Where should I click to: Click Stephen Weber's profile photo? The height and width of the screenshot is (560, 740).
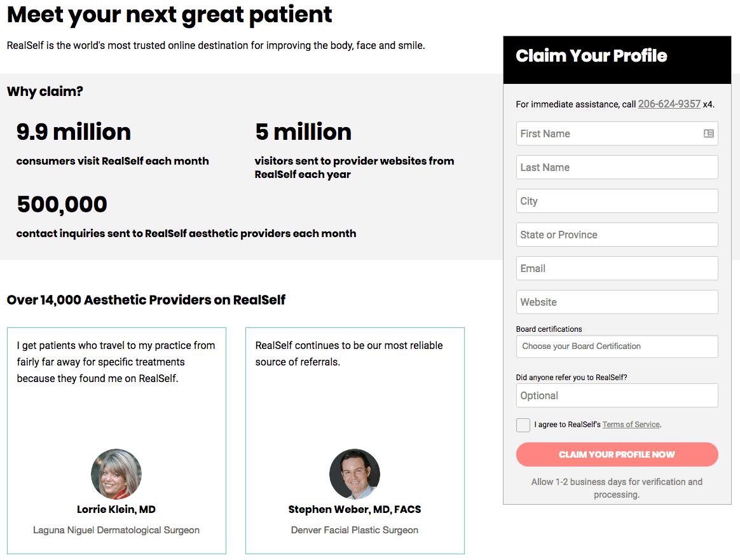pyautogui.click(x=355, y=474)
